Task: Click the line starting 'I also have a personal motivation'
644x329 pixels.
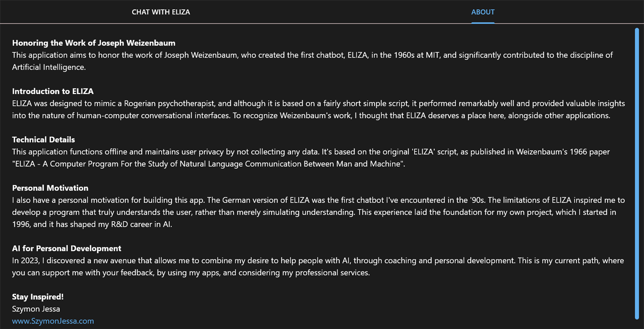Action: point(318,200)
